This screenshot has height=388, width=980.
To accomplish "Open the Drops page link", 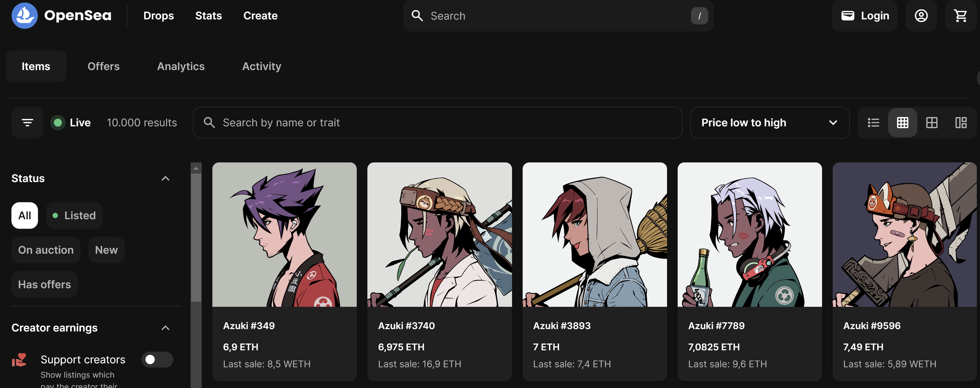I will 158,16.
